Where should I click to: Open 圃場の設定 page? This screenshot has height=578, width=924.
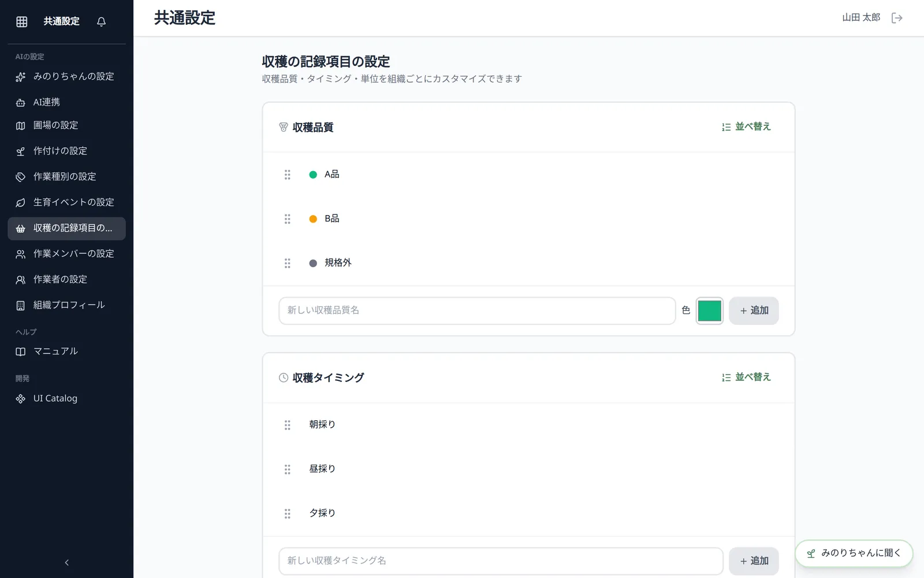(66, 125)
